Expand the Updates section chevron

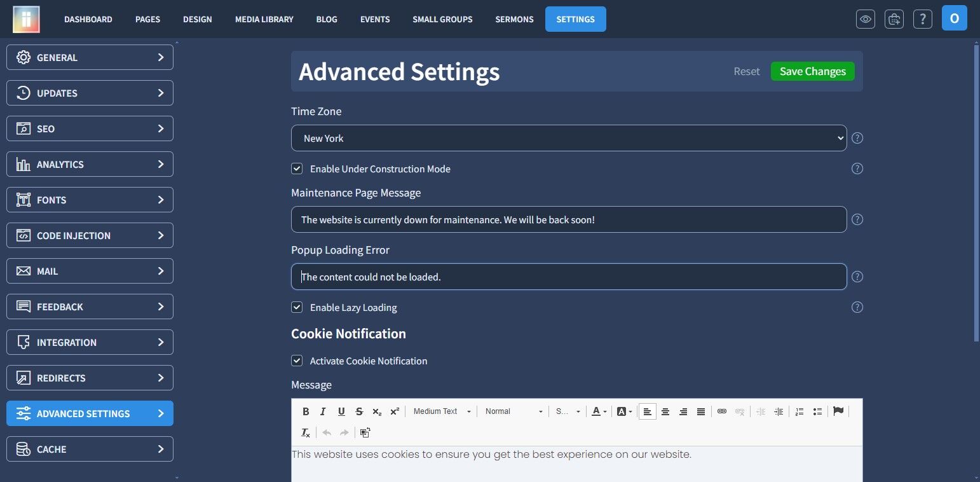pos(161,93)
